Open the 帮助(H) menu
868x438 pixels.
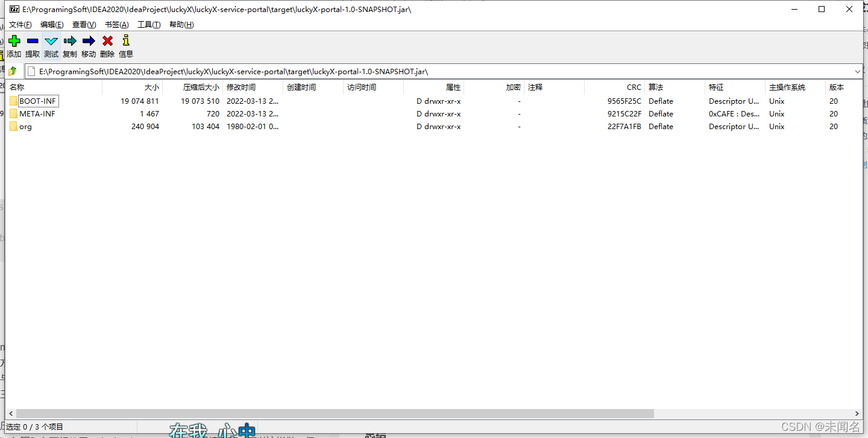point(181,25)
